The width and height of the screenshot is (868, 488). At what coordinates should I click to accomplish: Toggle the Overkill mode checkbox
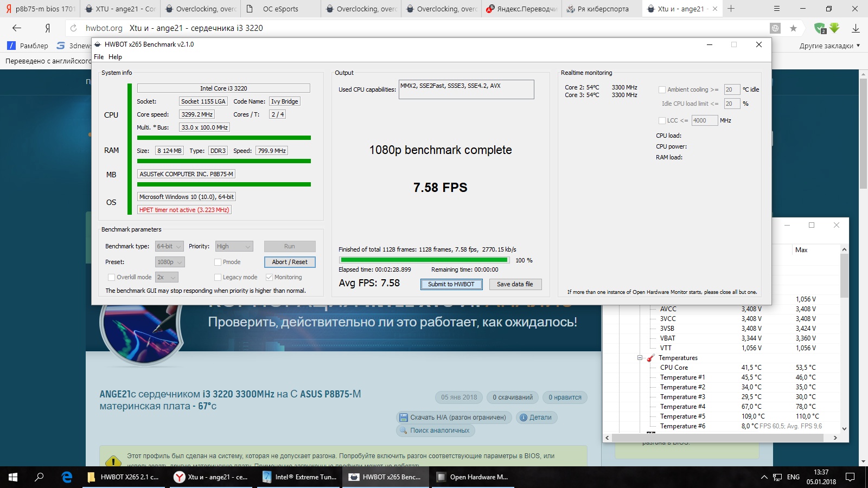click(111, 277)
